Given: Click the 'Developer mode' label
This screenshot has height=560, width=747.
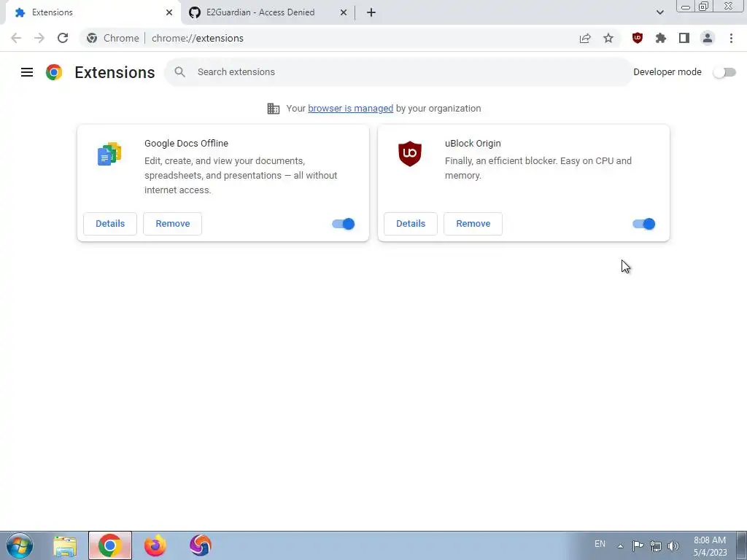Looking at the screenshot, I should [x=667, y=72].
